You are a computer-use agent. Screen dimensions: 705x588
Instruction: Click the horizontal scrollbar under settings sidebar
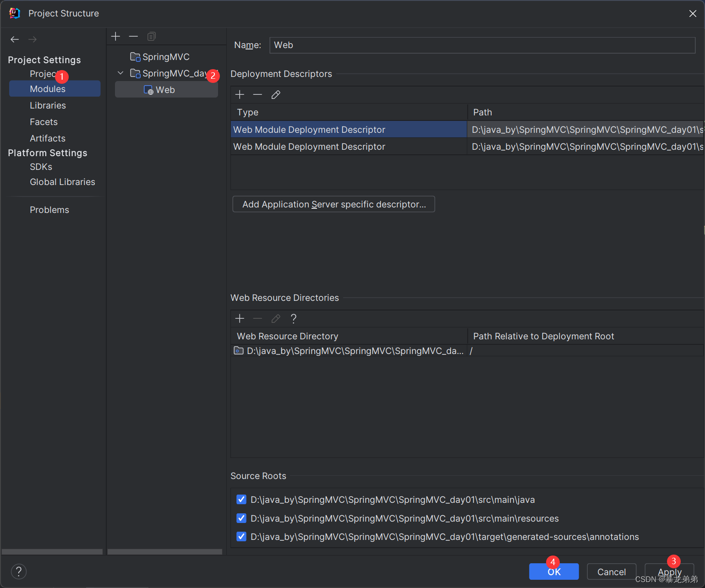click(x=52, y=552)
